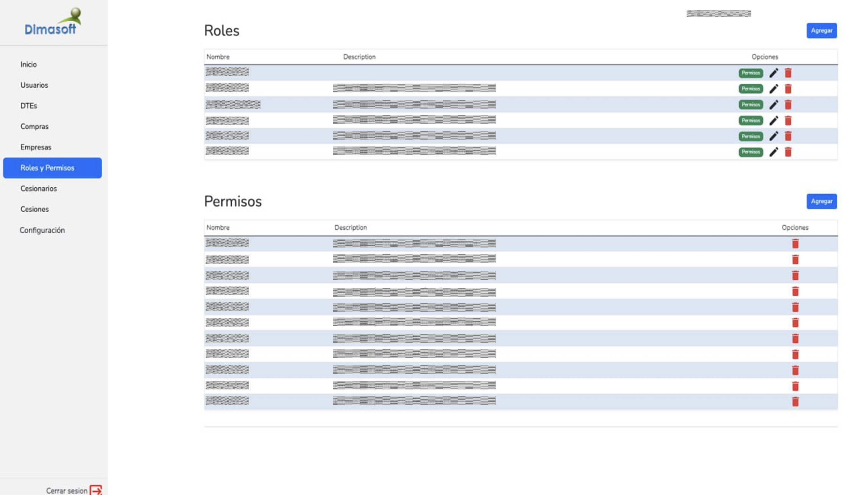The height and width of the screenshot is (495, 868).
Task: Click the pencil edit icon in first role row
Action: pos(774,73)
